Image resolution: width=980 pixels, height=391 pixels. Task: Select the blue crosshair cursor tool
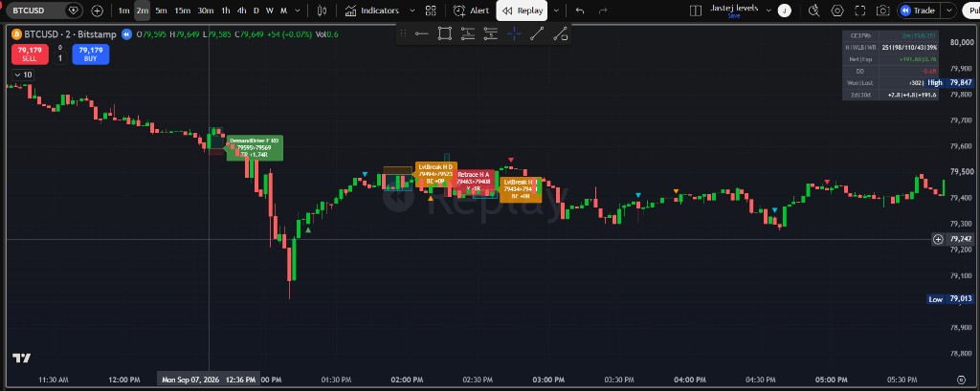point(514,33)
